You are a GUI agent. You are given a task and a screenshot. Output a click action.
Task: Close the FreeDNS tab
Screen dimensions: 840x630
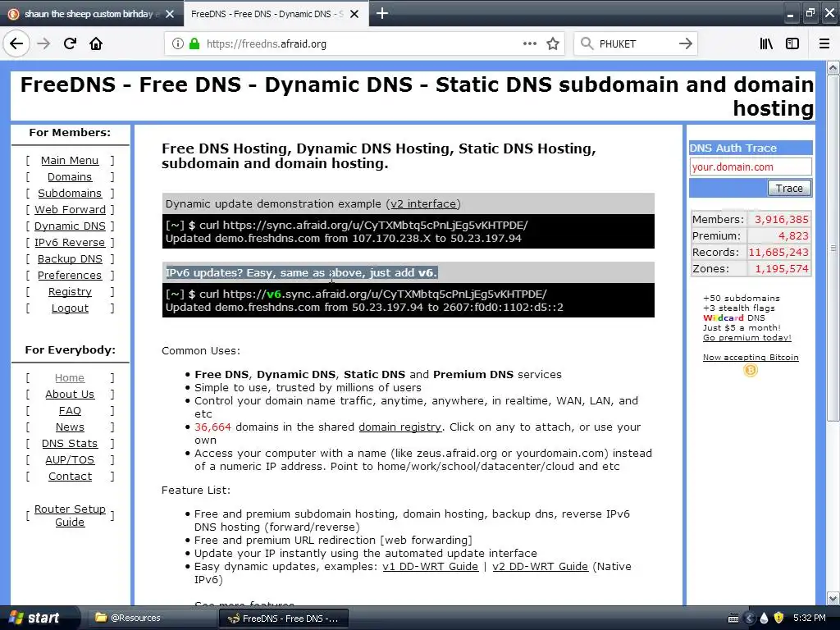pos(354,14)
